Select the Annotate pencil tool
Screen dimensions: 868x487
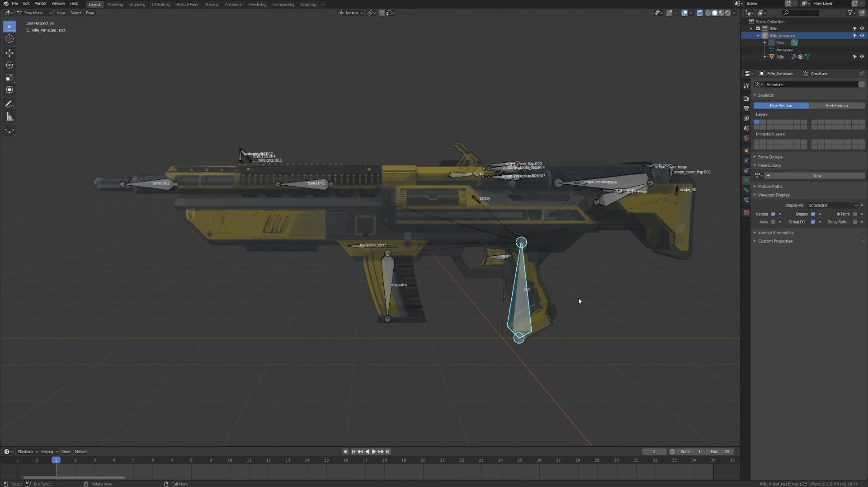tap(9, 104)
